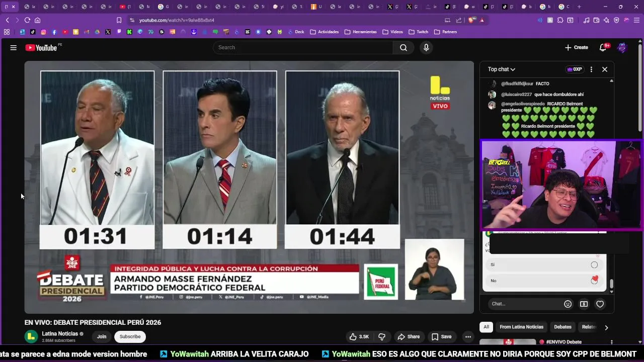Open the Kick bookmark shortcut

(x=129, y=32)
